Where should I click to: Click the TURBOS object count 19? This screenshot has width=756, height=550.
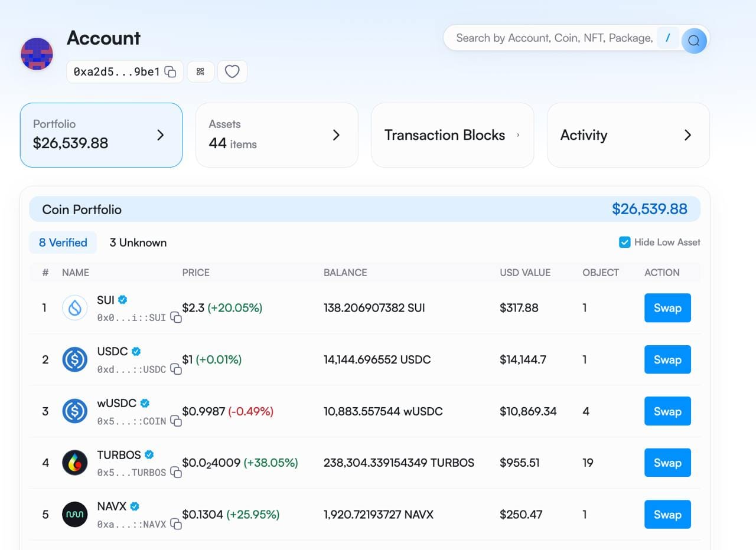[x=588, y=463]
